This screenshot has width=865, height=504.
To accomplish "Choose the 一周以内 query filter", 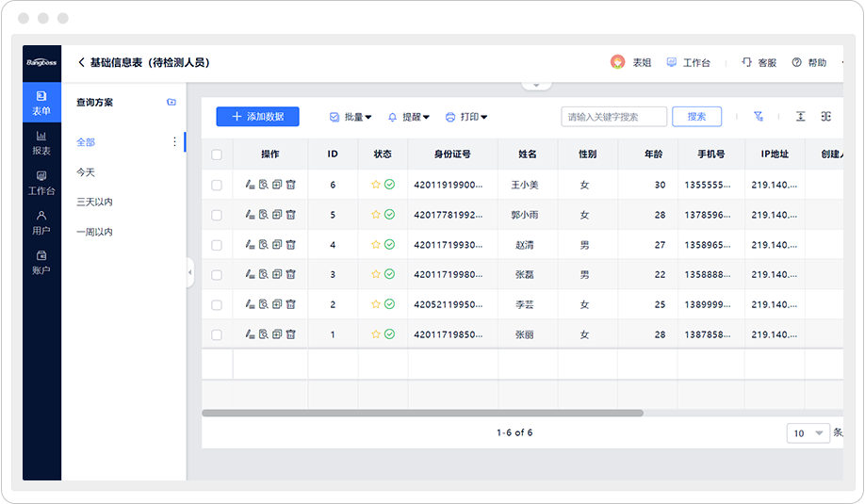I will coord(94,232).
